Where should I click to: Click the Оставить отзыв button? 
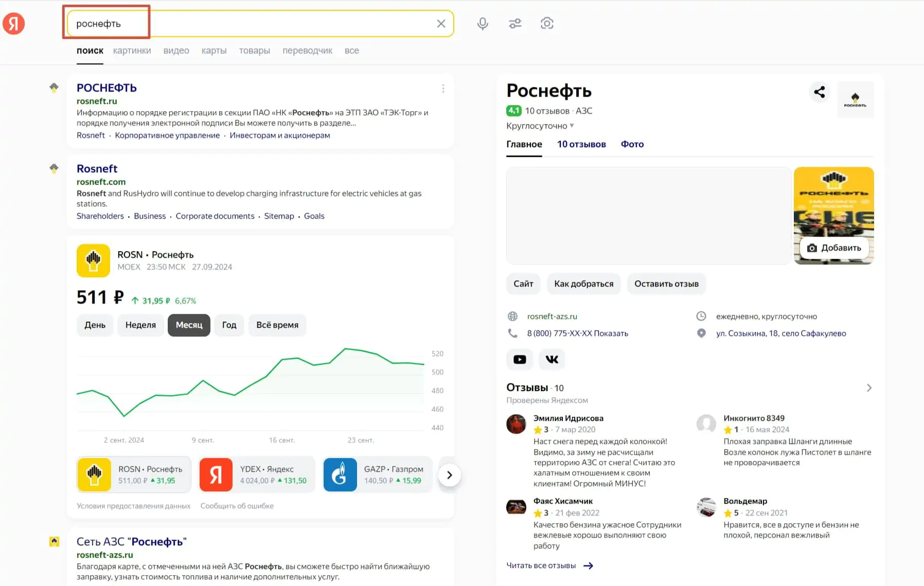[666, 284]
